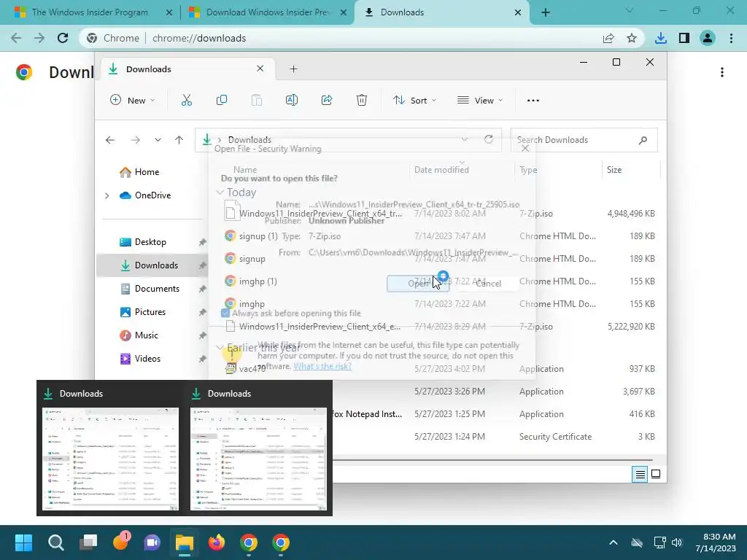The width and height of the screenshot is (747, 560).
Task: Collapse the Earlier this year group
Action: [x=220, y=347]
